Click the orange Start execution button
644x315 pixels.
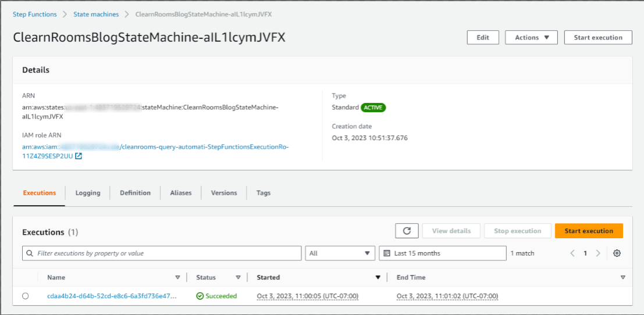click(x=589, y=231)
